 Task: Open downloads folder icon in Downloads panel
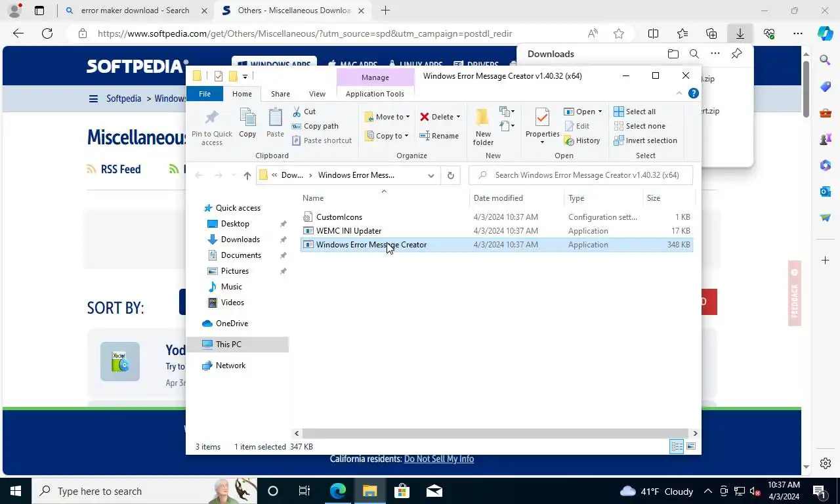coord(673,54)
